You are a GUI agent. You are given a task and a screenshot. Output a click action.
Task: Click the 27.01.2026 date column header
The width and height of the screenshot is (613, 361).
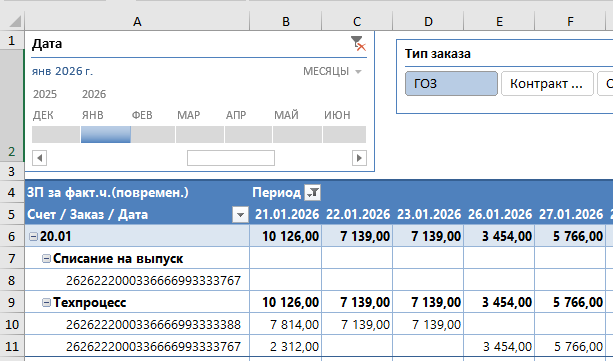(570, 214)
